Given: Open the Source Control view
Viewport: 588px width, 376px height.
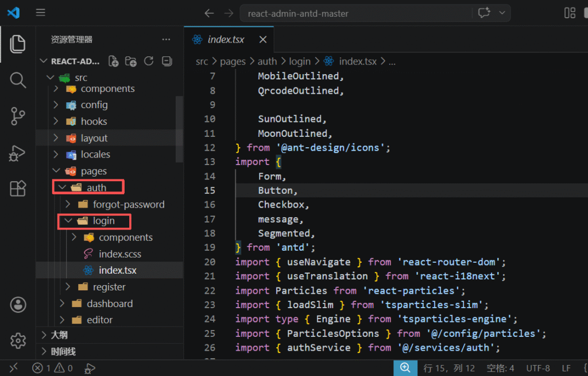Looking at the screenshot, I should pyautogui.click(x=18, y=116).
